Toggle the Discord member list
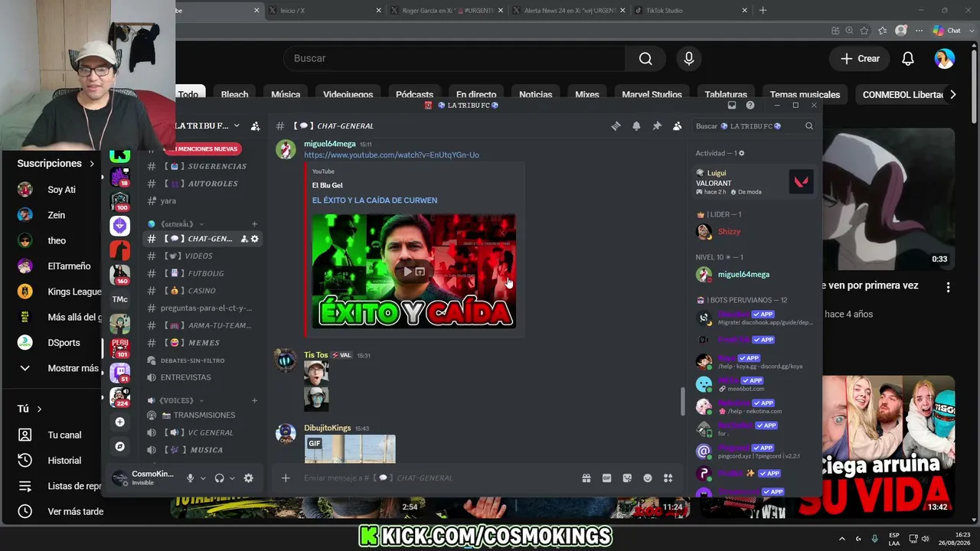 tap(677, 126)
